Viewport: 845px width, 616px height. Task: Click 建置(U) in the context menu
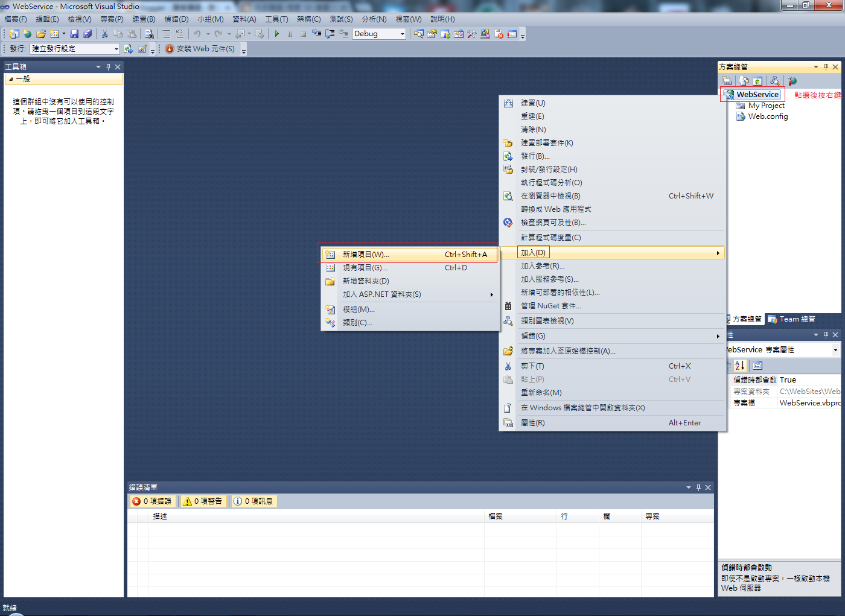tap(612, 103)
